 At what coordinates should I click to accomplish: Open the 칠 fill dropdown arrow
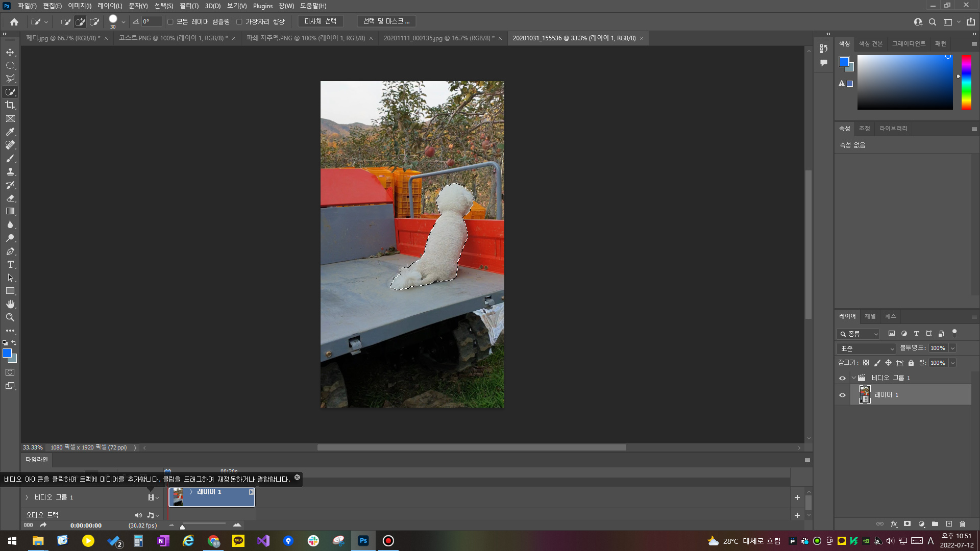tap(952, 363)
